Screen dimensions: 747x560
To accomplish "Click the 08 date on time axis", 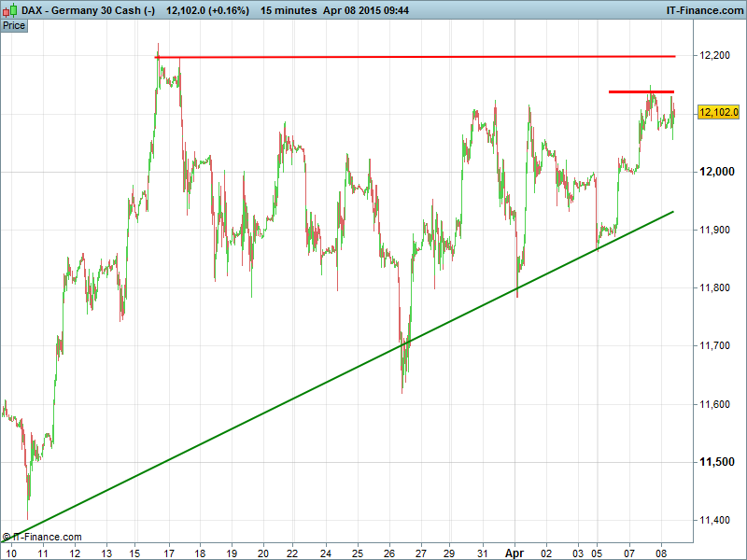I will pos(662,552).
